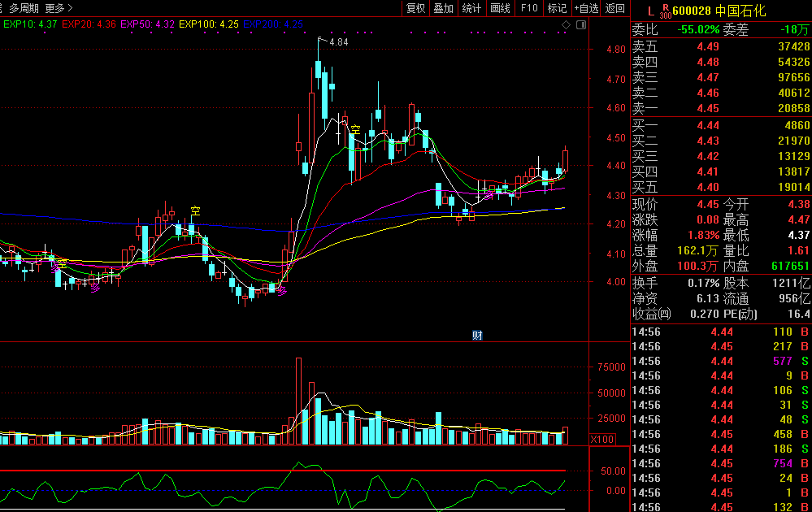812x512 pixels.
Task: Click the EXP20: 4.36 indicator label
Action: point(89,24)
